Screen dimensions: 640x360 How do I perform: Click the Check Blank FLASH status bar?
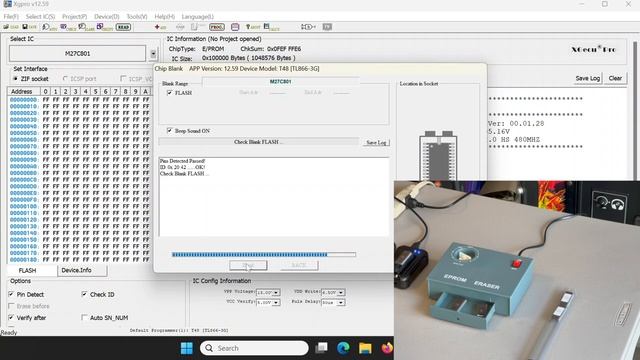point(259,142)
